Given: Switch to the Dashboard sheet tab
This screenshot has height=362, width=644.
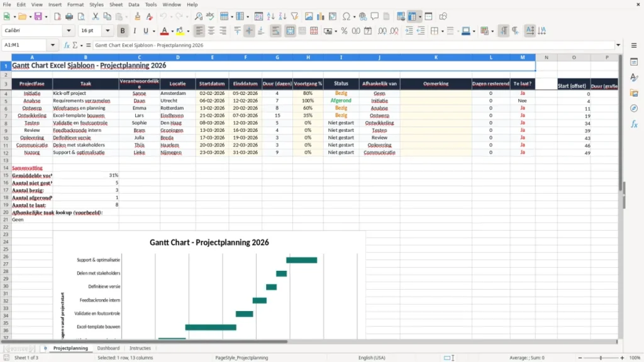Looking at the screenshot, I should click(108, 348).
